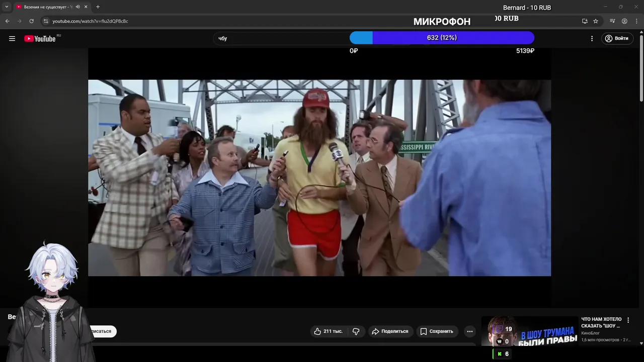Mute the tab via its speaker icon
This screenshot has width=644, height=362.
point(77,7)
